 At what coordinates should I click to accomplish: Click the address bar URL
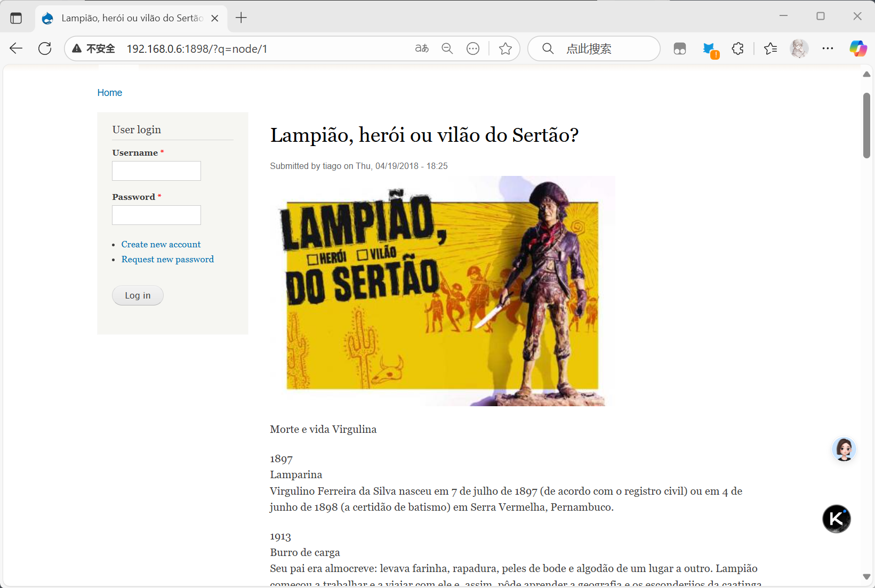197,49
